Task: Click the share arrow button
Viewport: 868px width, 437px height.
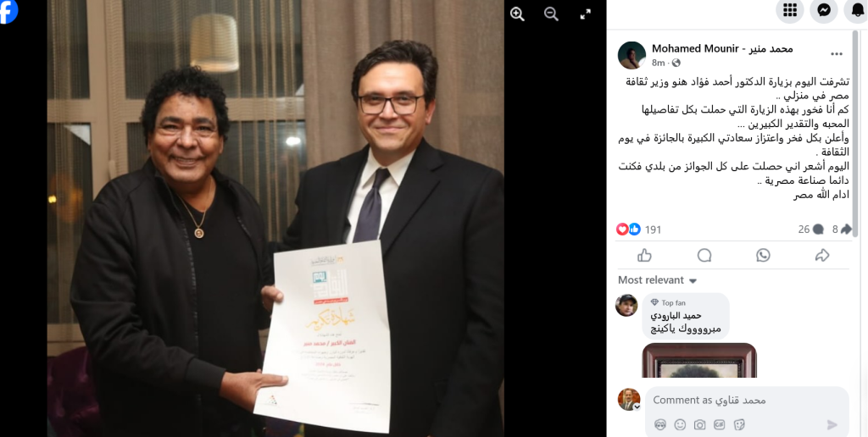Action: pos(822,255)
